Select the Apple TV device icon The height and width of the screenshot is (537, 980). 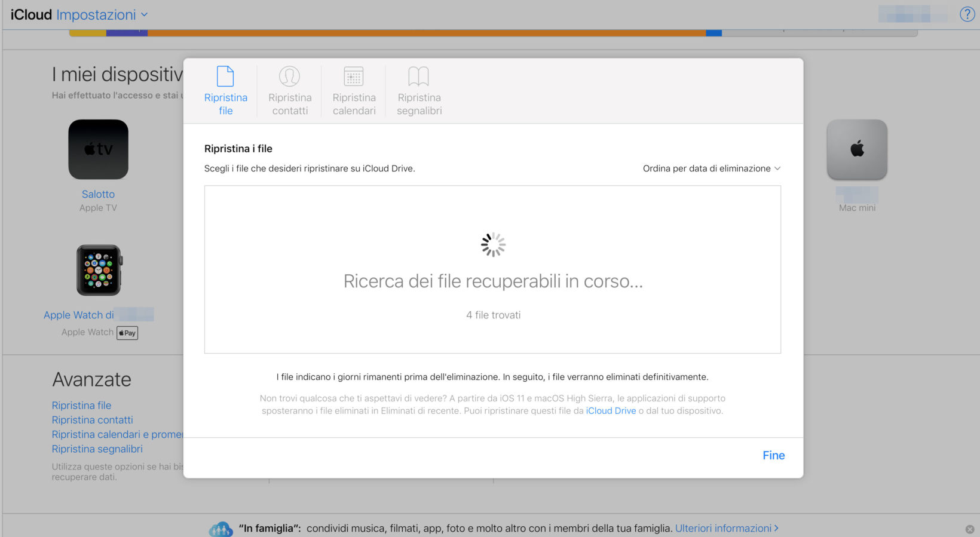(99, 149)
